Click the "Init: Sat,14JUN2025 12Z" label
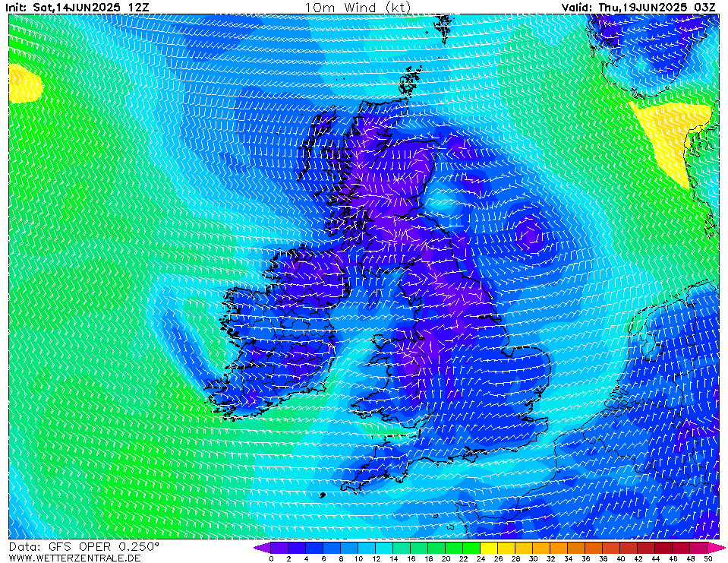728x563 pixels. (x=77, y=7)
